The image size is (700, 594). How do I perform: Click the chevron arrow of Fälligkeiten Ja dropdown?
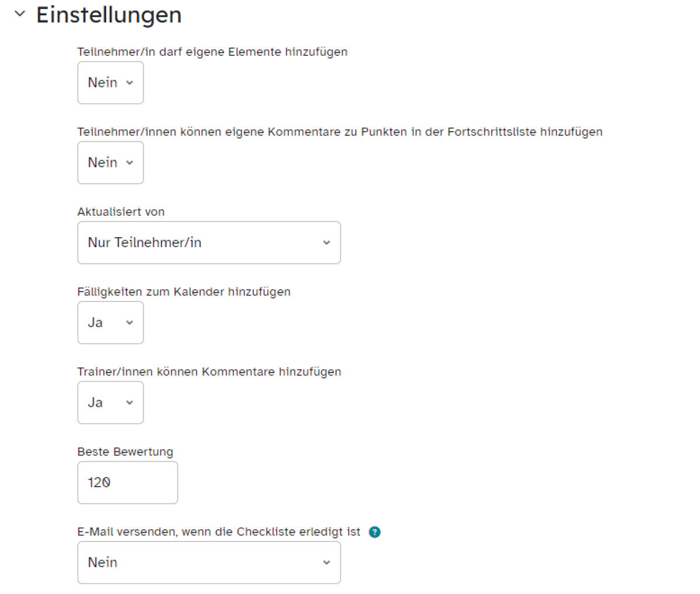[129, 322]
